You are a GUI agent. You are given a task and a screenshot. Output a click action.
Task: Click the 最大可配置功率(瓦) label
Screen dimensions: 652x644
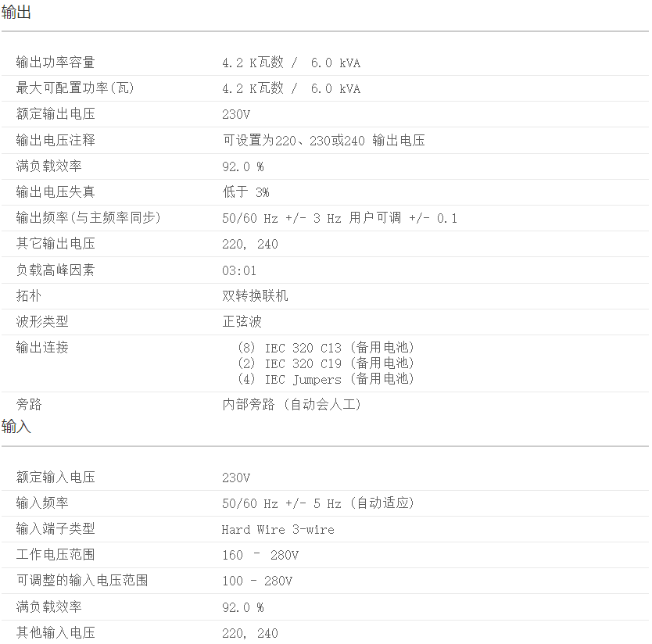[75, 88]
